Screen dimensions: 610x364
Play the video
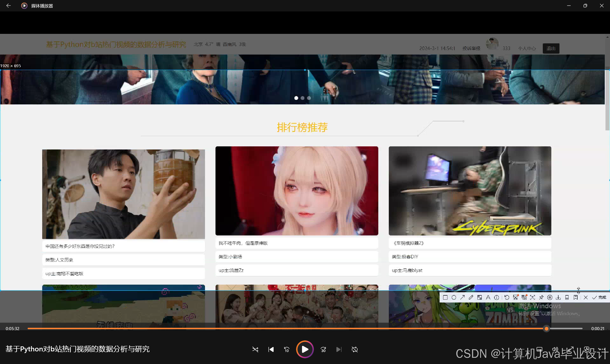point(305,349)
